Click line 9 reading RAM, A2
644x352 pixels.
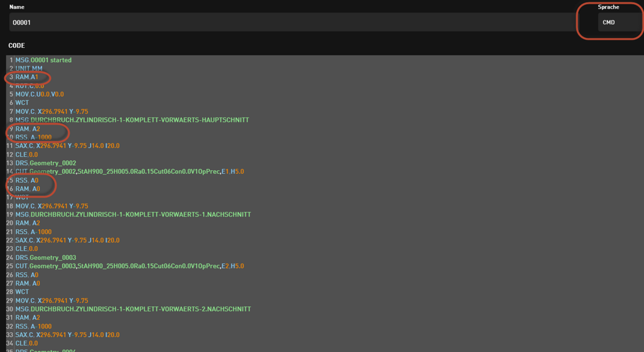click(28, 129)
